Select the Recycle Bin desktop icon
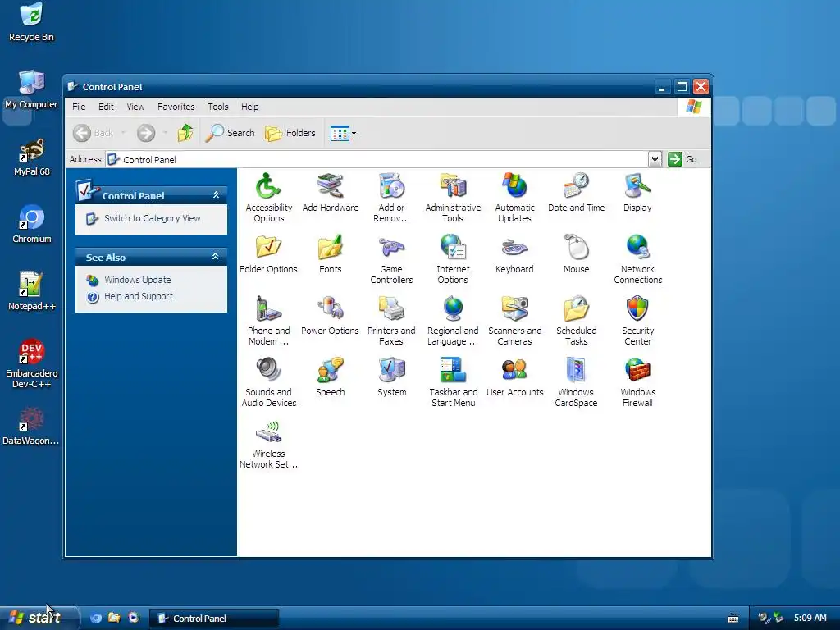 (x=32, y=22)
